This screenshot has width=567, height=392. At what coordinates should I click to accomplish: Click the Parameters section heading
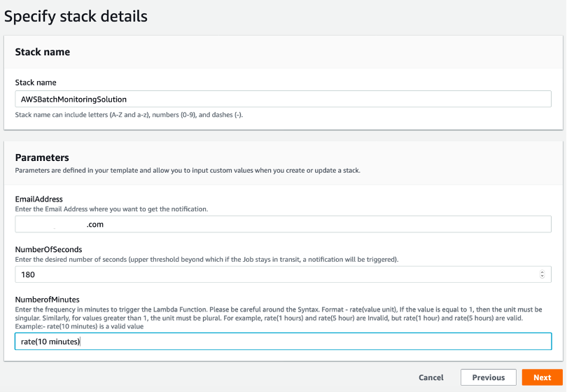[x=42, y=158]
